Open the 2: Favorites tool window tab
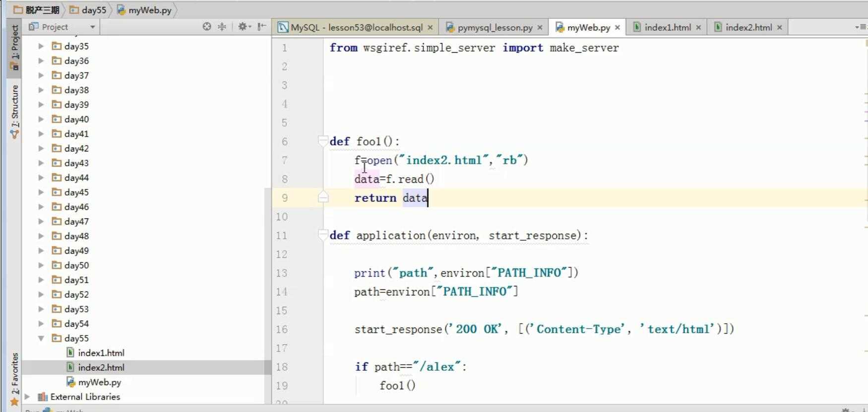Screen dimensions: 868x412 click(x=14, y=380)
